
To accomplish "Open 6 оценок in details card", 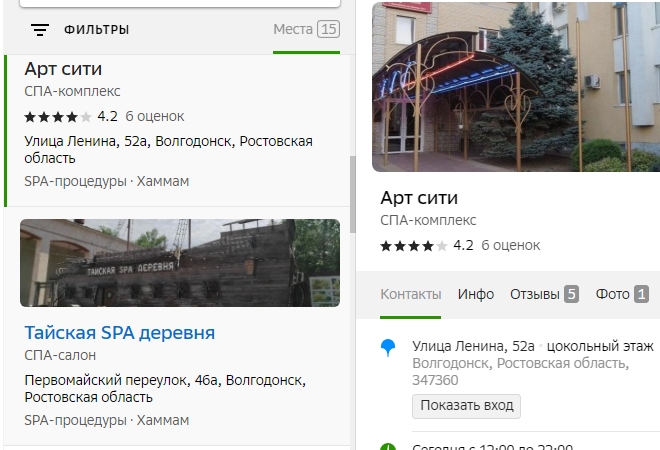I will [x=510, y=245].
